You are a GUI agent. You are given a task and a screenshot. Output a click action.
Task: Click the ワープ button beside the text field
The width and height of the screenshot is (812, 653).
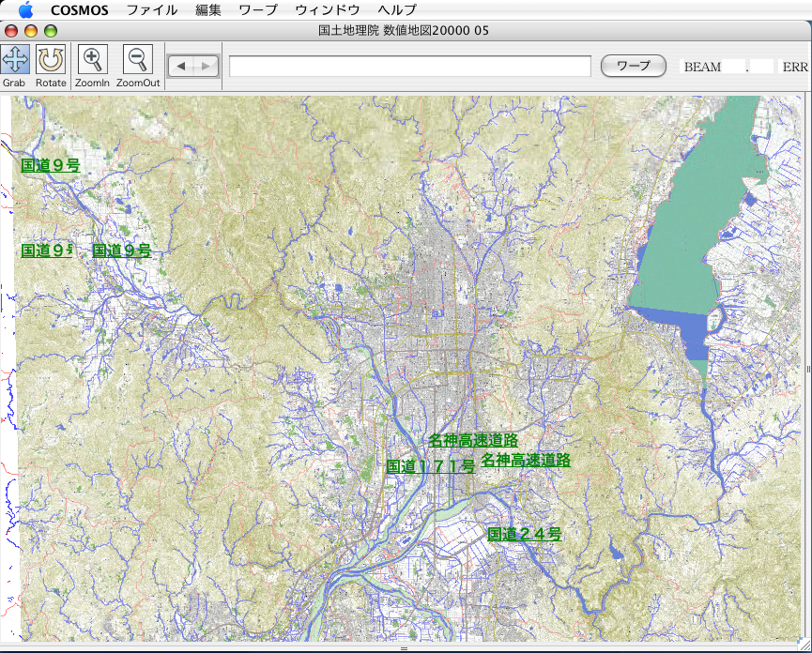coord(634,66)
